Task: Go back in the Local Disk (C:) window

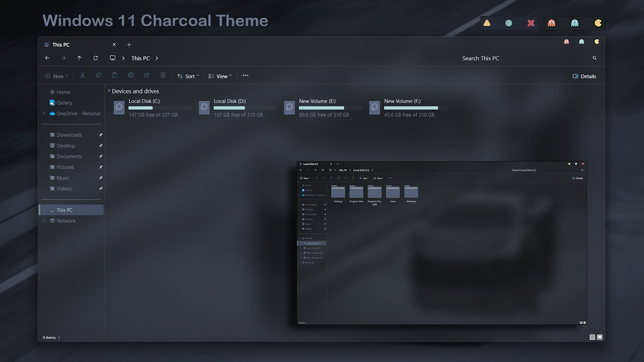Action: [x=301, y=170]
